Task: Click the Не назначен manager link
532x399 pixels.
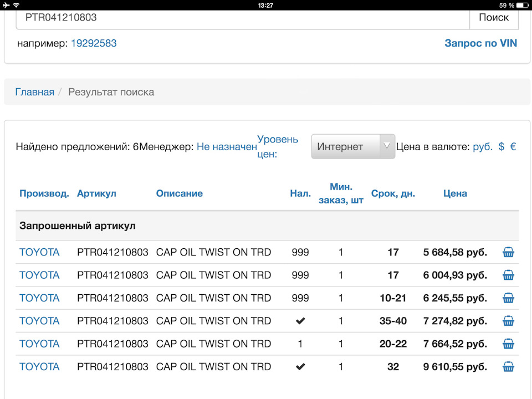Action: (x=227, y=147)
